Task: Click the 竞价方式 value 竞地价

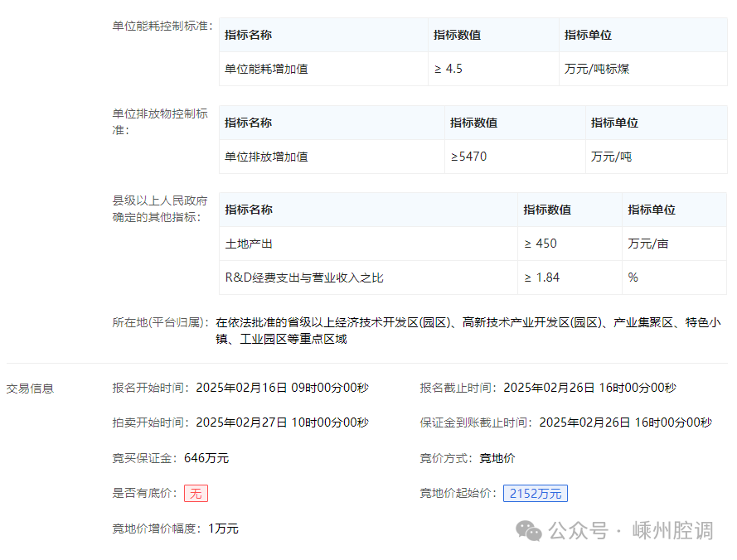Action: tap(497, 457)
